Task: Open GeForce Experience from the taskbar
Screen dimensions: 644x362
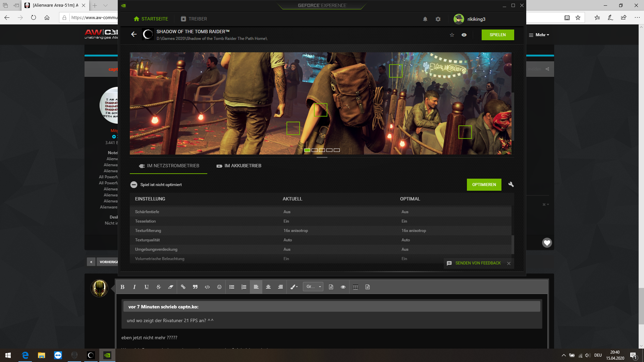Action: 107,355
